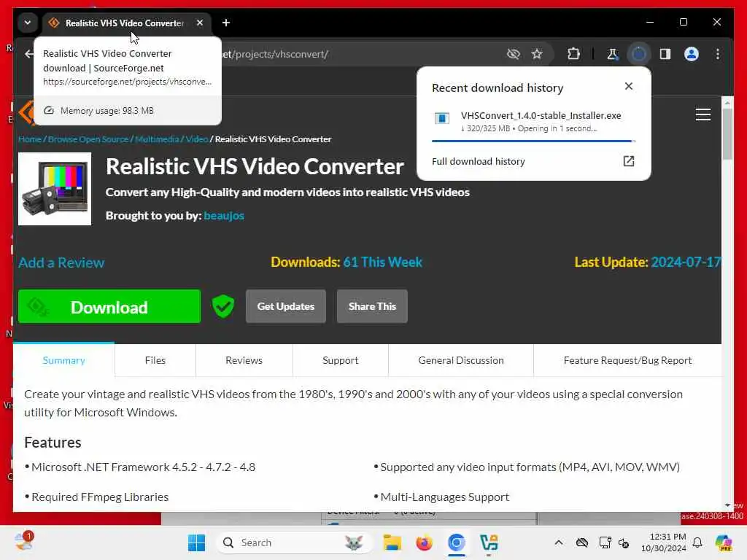Follow the Video breadcrumb link
The height and width of the screenshot is (560, 747).
pos(197,139)
